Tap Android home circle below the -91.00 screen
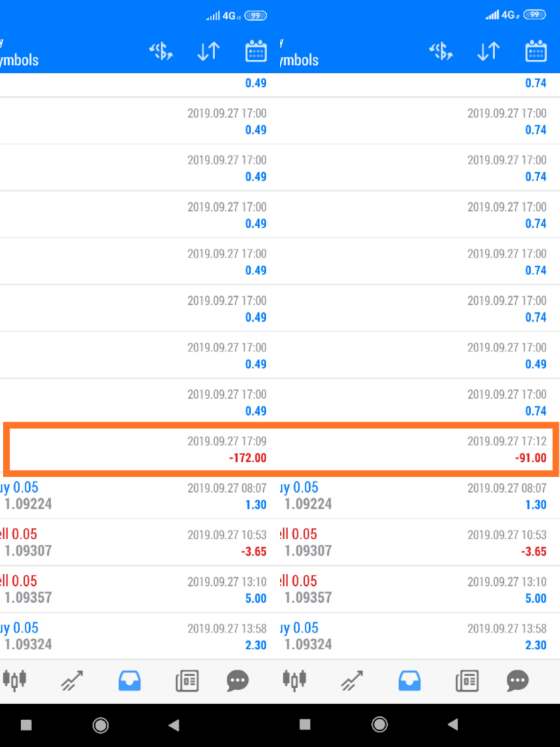The image size is (560, 747). point(379,725)
